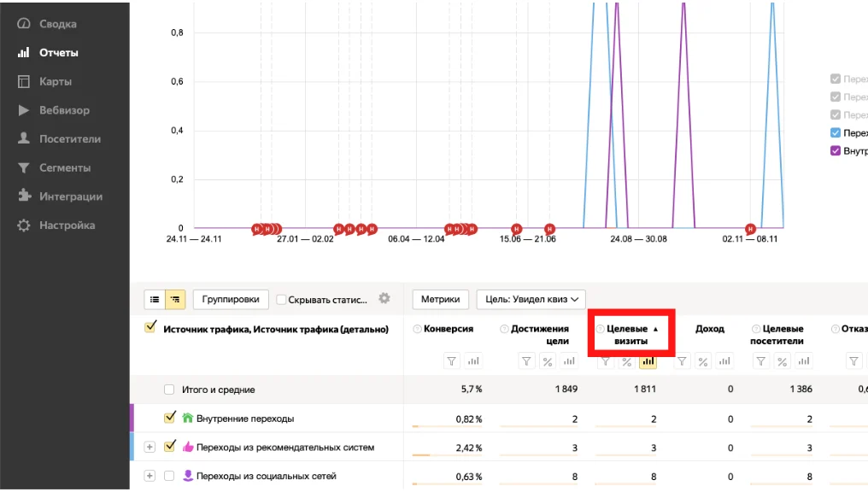Viewport: 868px width, 492px height.
Task: Switch table to tree view icon
Action: pyautogui.click(x=175, y=300)
